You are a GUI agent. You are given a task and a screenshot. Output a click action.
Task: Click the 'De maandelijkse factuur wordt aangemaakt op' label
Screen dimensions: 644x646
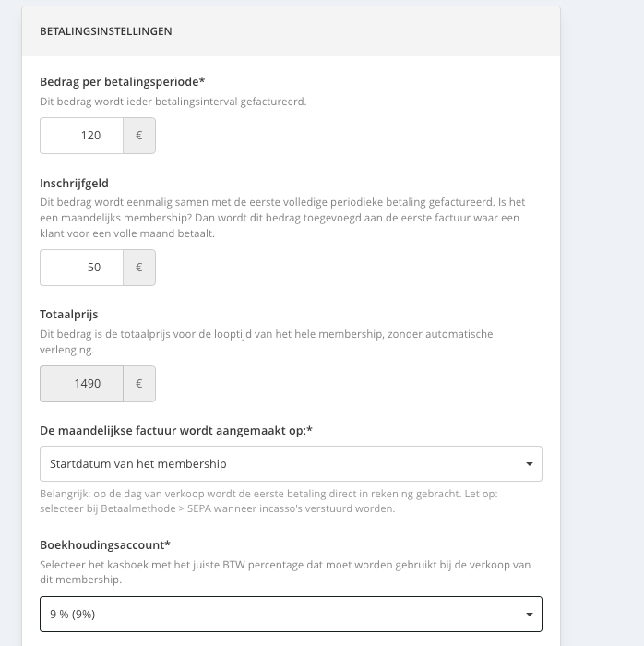tap(176, 431)
